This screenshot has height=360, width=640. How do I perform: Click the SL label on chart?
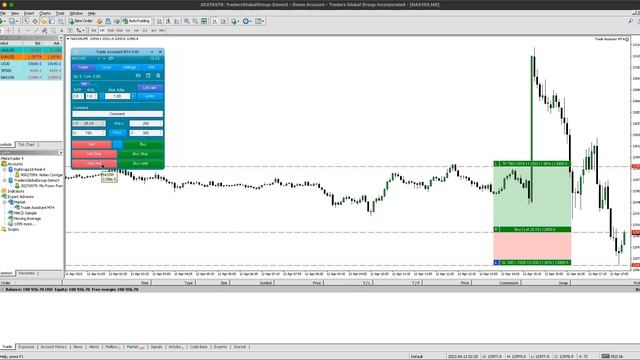pyautogui.click(x=532, y=262)
